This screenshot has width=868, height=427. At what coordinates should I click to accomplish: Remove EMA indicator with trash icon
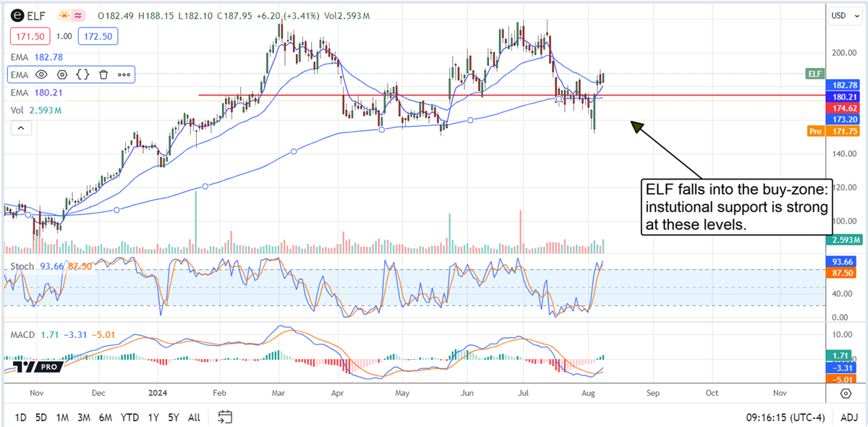[x=103, y=74]
